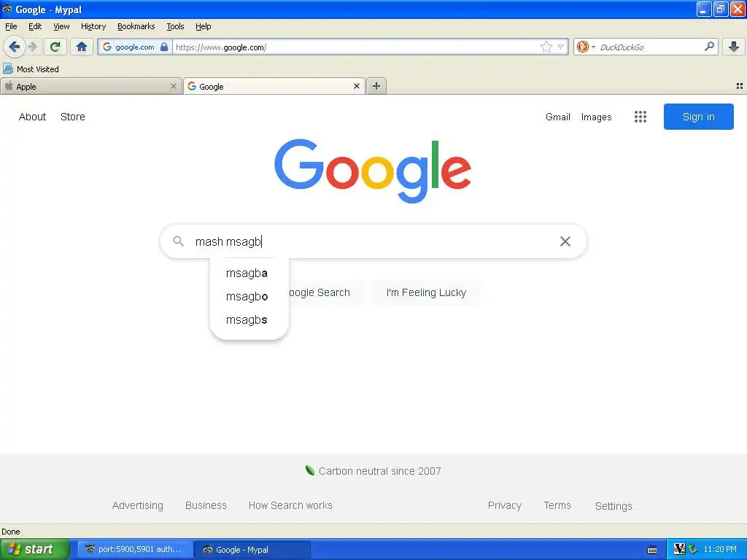Click the blue Sign in button
The height and width of the screenshot is (560, 747).
(x=698, y=117)
